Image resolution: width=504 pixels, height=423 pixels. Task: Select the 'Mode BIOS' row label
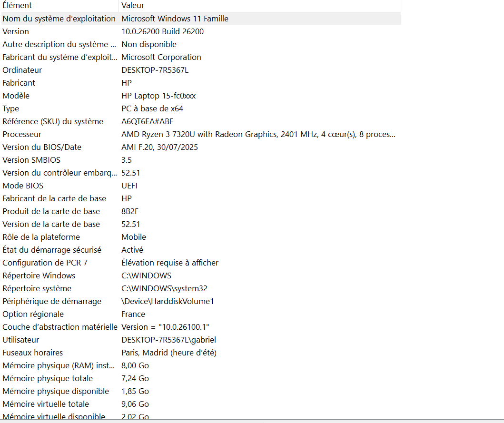23,186
